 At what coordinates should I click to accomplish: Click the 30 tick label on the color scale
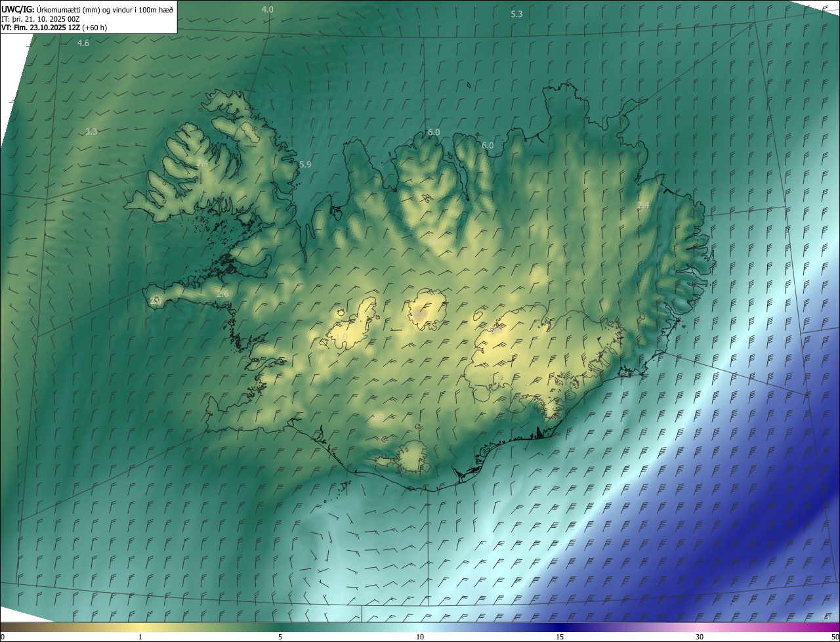[x=700, y=637]
